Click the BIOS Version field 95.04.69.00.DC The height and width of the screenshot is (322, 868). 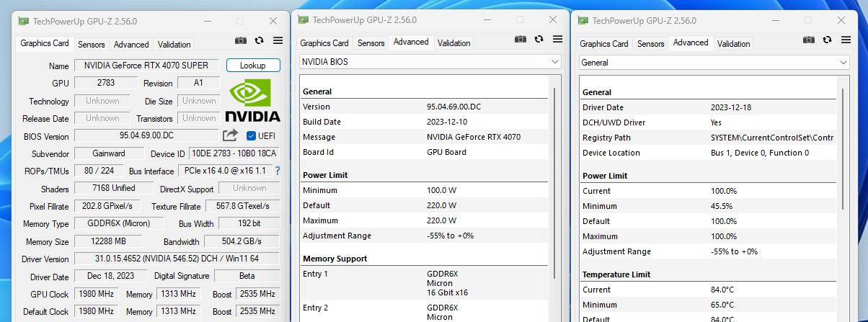click(x=146, y=135)
